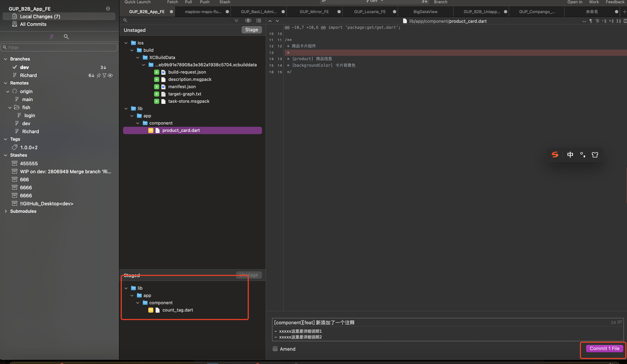Image resolution: width=627 pixels, height=364 pixels.
Task: Click the search icon above Unstaged list
Action: (x=125, y=21)
